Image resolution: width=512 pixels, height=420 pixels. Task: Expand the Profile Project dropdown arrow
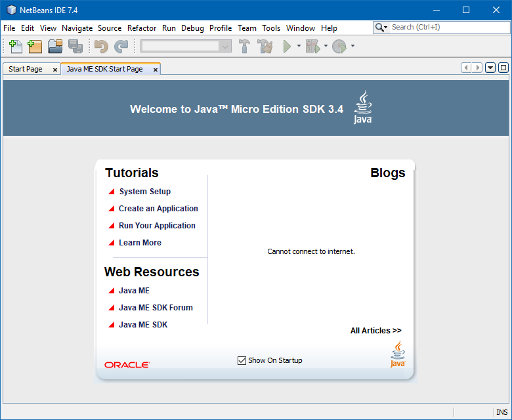[x=352, y=46]
